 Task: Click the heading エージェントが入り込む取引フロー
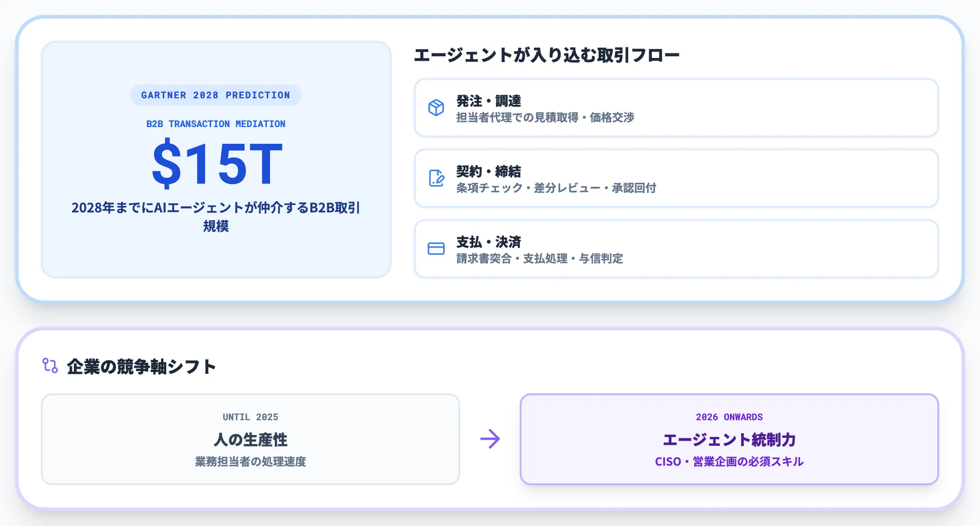coord(547,55)
